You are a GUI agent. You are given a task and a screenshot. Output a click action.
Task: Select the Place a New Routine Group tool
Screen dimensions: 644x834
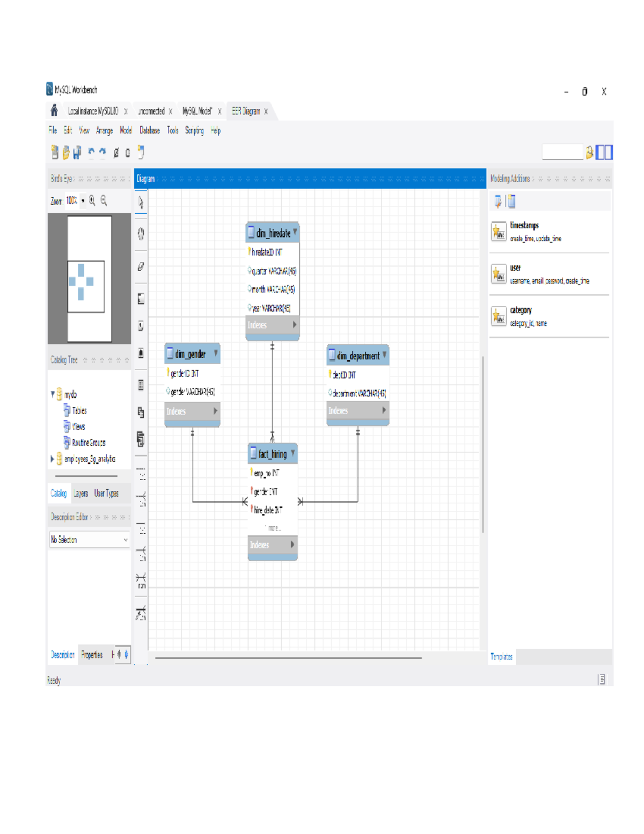coord(141,439)
